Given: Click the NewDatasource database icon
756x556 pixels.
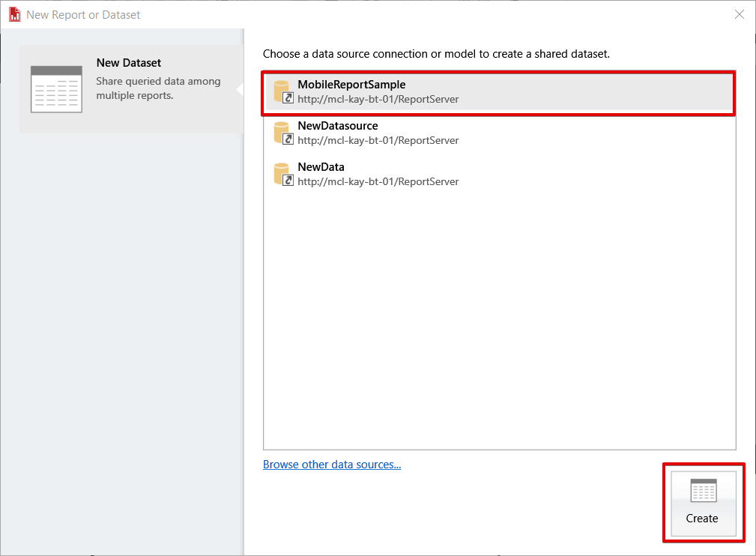Looking at the screenshot, I should click(x=283, y=133).
